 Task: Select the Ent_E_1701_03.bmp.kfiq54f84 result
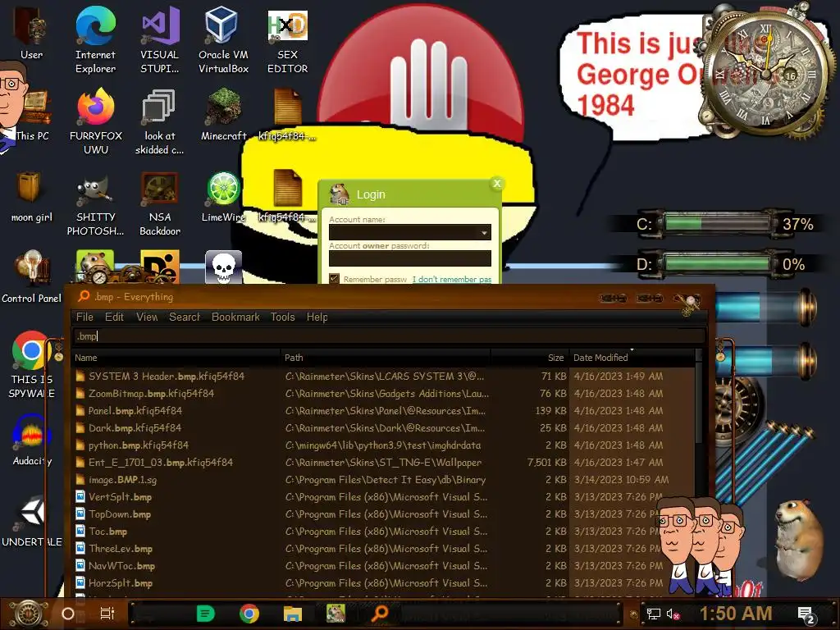coord(383,462)
